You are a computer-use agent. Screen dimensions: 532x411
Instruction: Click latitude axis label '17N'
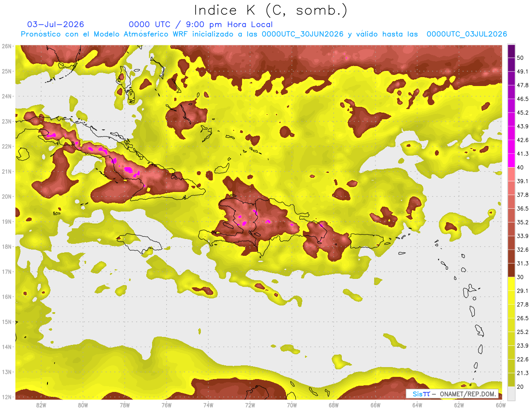[x=7, y=272]
